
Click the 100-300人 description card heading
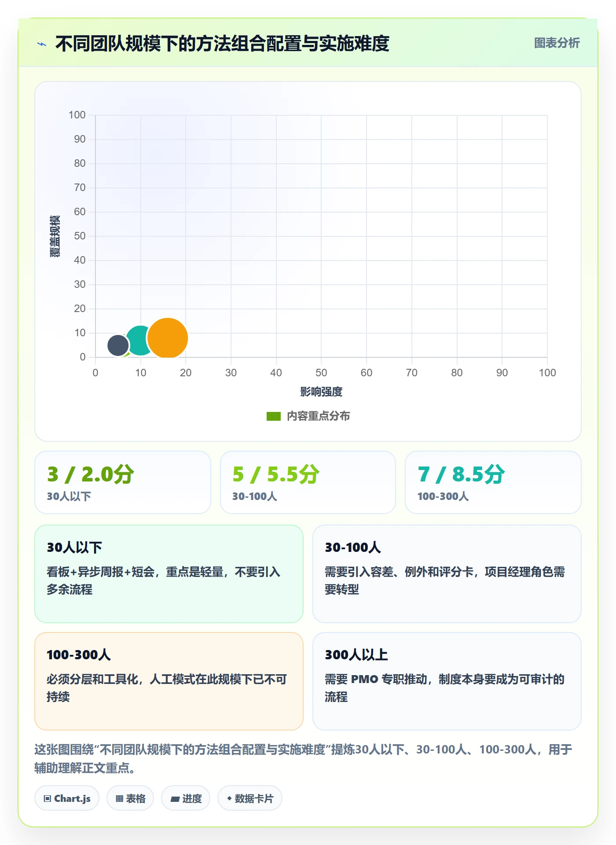pyautogui.click(x=79, y=655)
